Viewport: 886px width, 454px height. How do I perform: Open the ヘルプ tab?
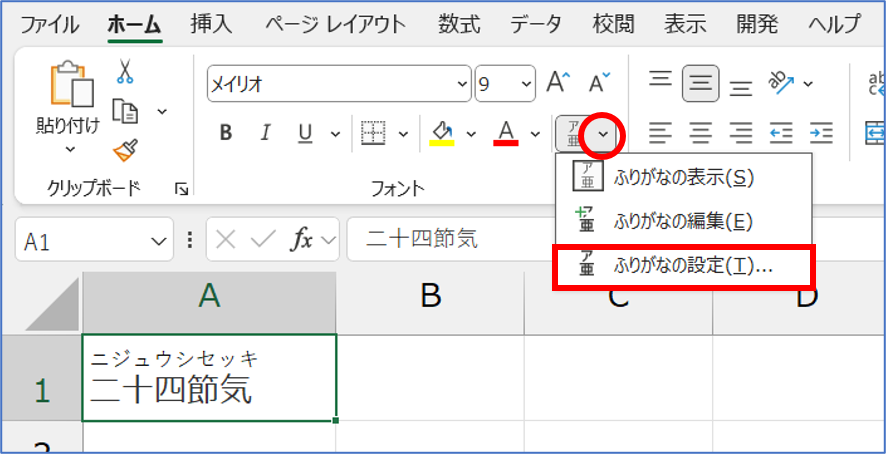[x=834, y=24]
